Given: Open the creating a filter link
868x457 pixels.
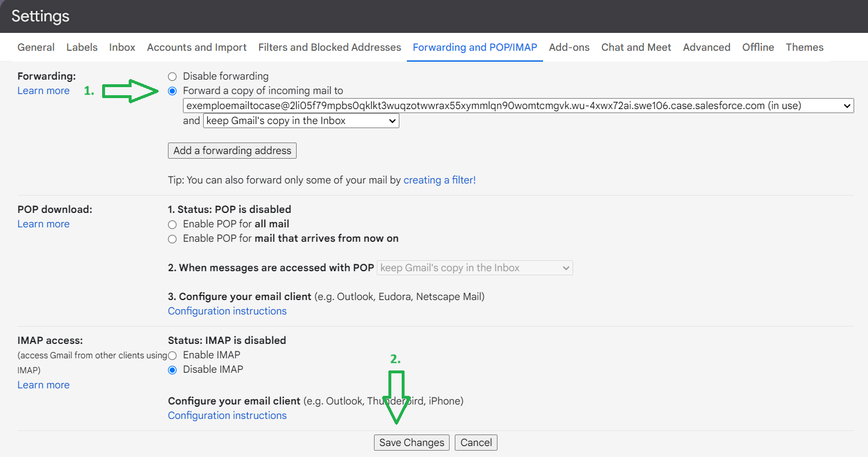Looking at the screenshot, I should 440,179.
